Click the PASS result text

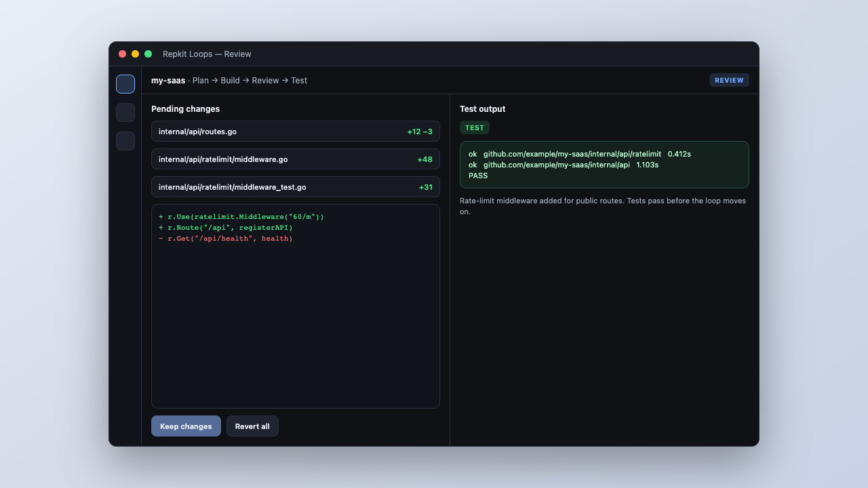(478, 176)
